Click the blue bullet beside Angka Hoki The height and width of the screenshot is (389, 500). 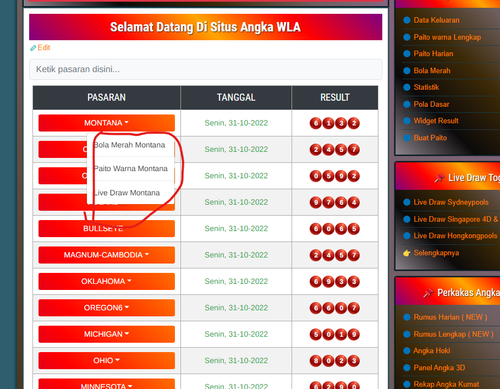[407, 351]
